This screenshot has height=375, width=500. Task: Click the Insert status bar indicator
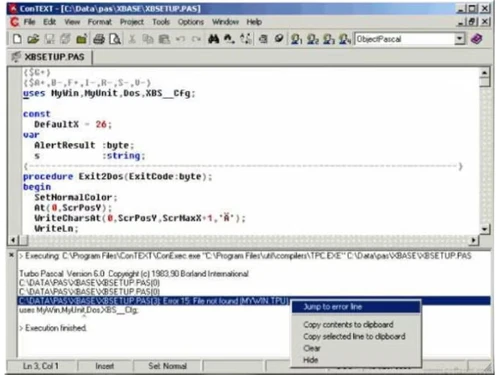(x=105, y=366)
